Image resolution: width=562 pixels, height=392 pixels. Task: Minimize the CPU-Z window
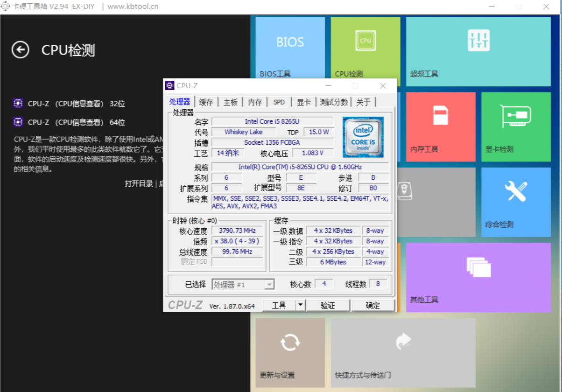point(329,86)
